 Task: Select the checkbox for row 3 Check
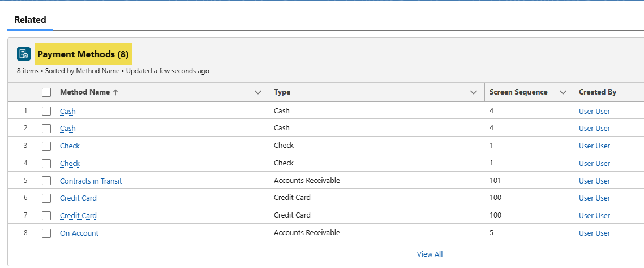pyautogui.click(x=46, y=146)
